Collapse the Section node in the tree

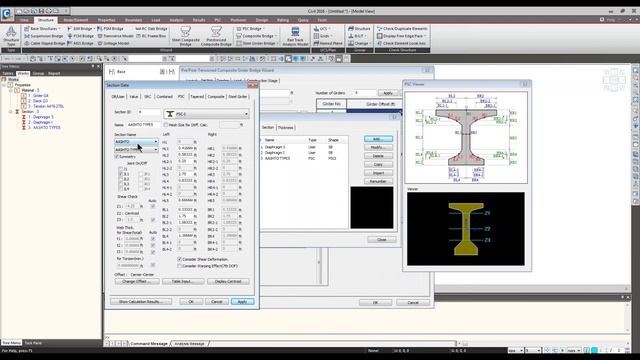pos(11,111)
